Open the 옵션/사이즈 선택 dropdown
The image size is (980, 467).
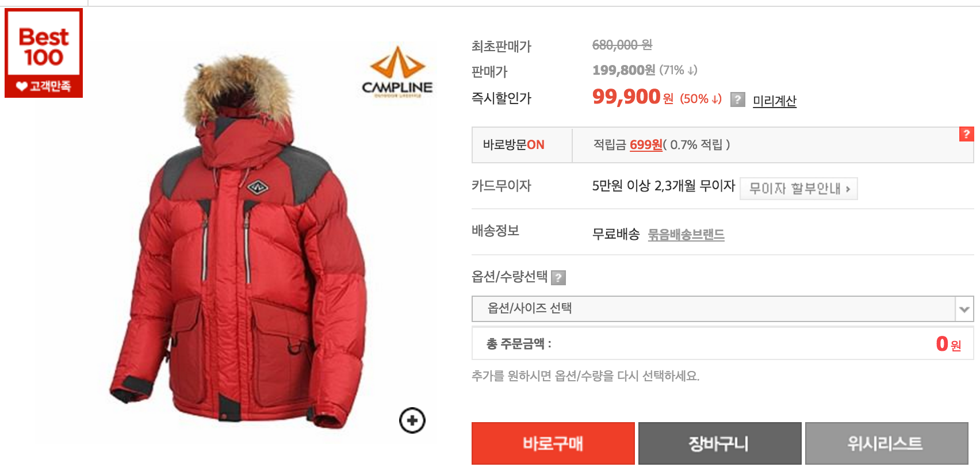coord(722,309)
